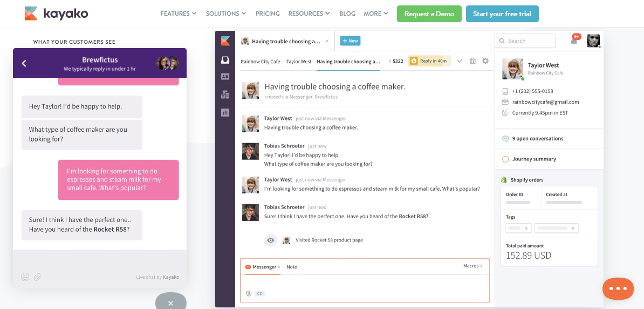Click '9 open conversations' text
Image resolution: width=644 pixels, height=309 pixels.
point(538,139)
